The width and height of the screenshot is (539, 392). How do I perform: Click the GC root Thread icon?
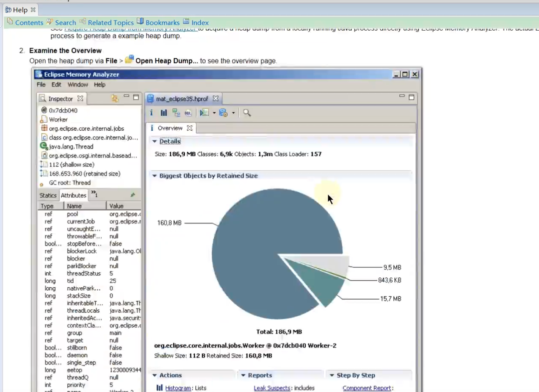tap(42, 184)
